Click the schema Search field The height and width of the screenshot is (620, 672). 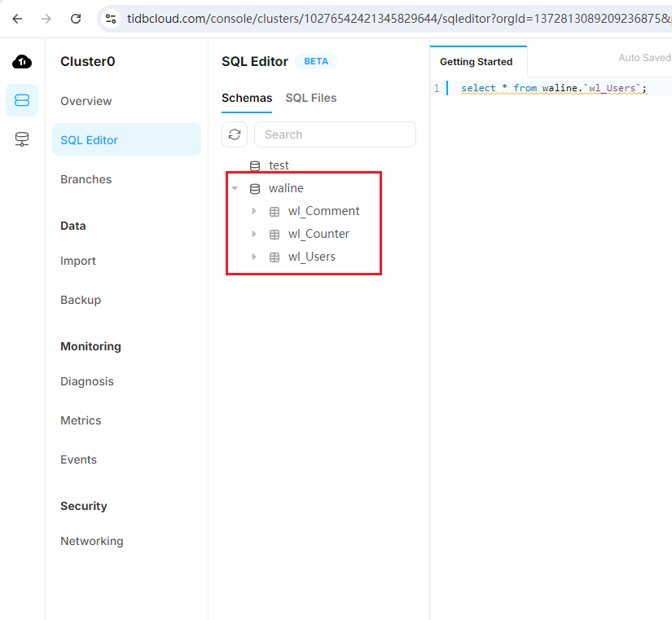tap(335, 134)
